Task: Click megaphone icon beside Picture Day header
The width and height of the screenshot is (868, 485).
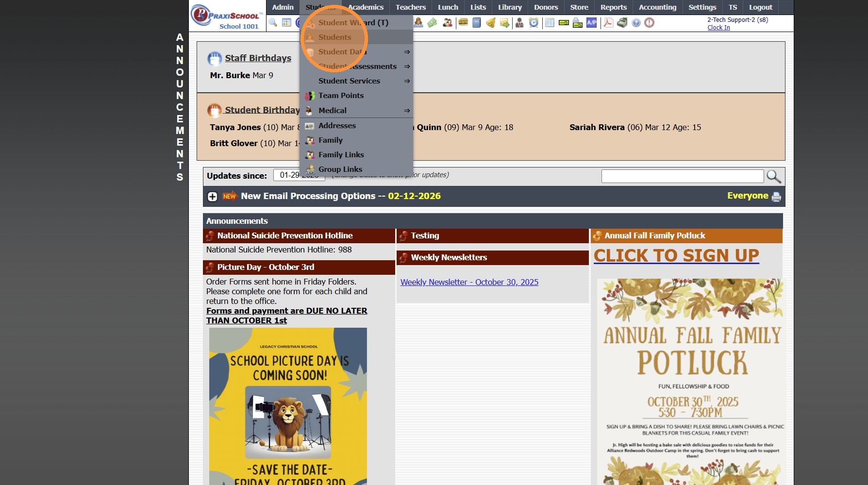Action: coord(210,268)
